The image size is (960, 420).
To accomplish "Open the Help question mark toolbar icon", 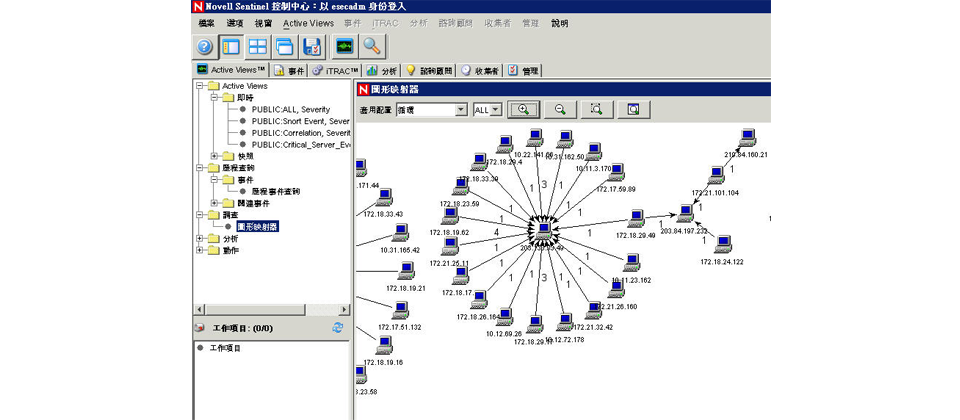I will [x=204, y=47].
